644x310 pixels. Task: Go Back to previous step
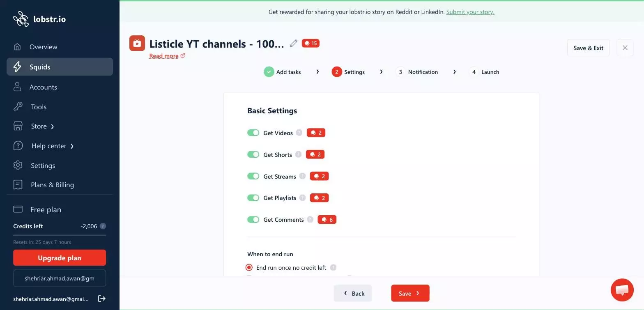353,293
